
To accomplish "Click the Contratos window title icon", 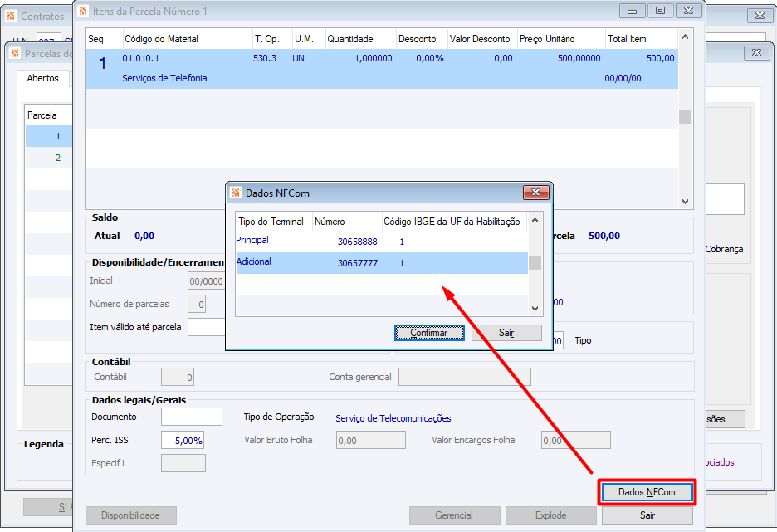I will 11,16.
